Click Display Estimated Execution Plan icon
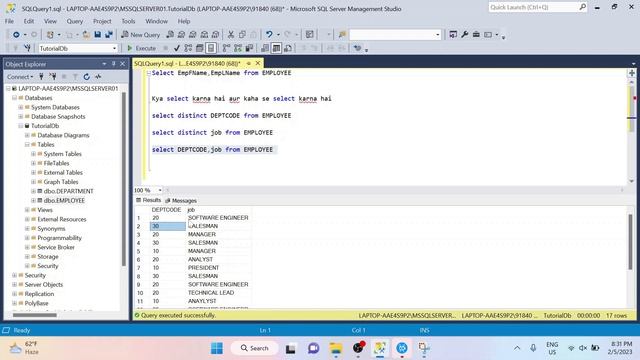 [x=188, y=48]
